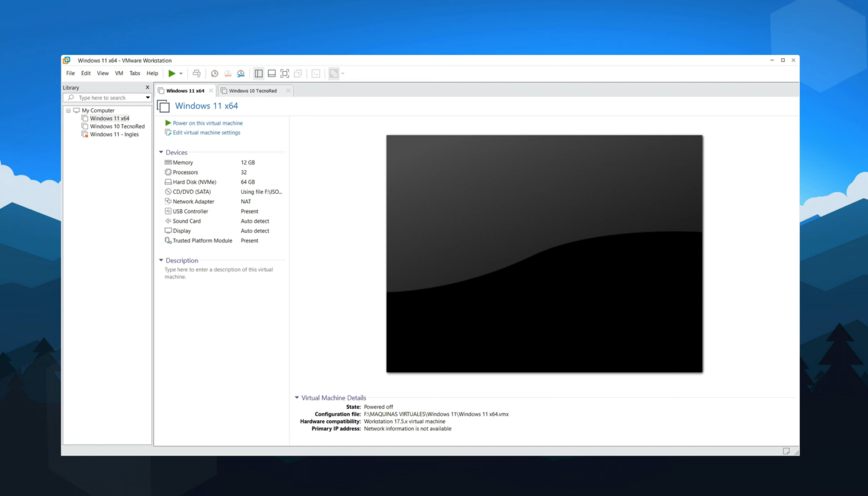Show or hide the thumbnail bar
The image size is (868, 496).
272,73
